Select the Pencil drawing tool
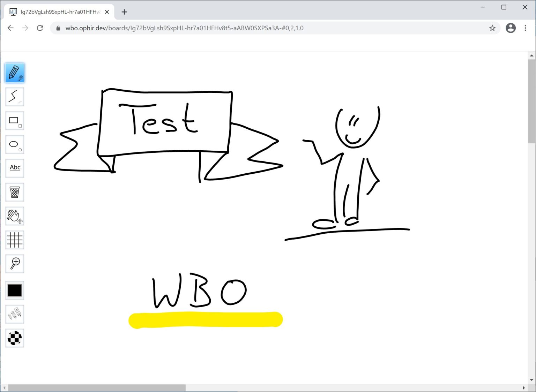The width and height of the screenshot is (536, 392). pyautogui.click(x=15, y=73)
